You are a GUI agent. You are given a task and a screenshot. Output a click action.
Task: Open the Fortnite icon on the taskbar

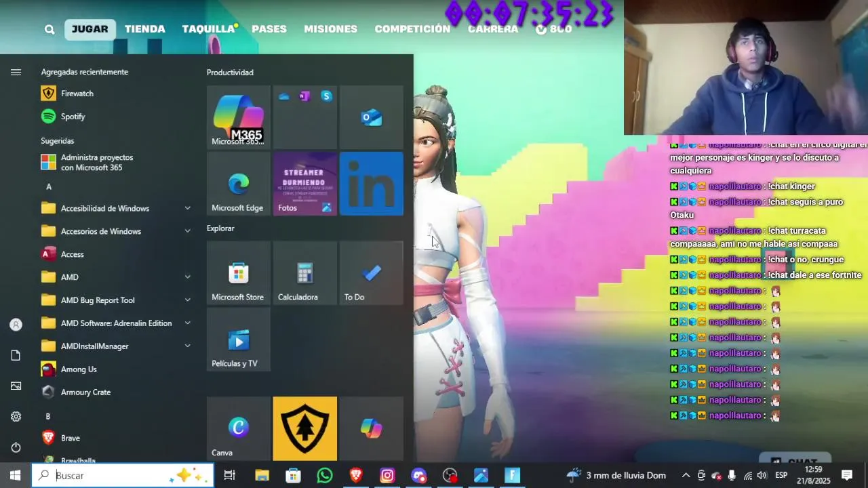pos(513,476)
